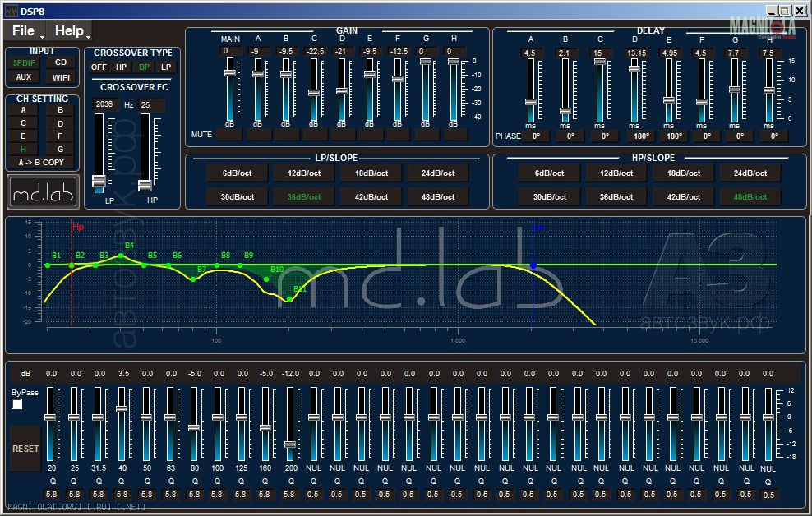Set crossover type to BP
Image resolution: width=812 pixels, height=516 pixels.
tap(144, 67)
